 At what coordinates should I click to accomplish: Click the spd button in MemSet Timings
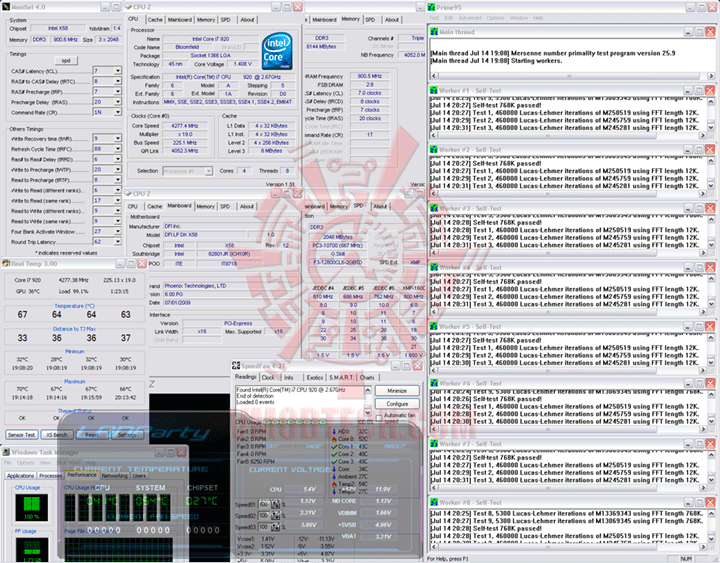[x=66, y=61]
